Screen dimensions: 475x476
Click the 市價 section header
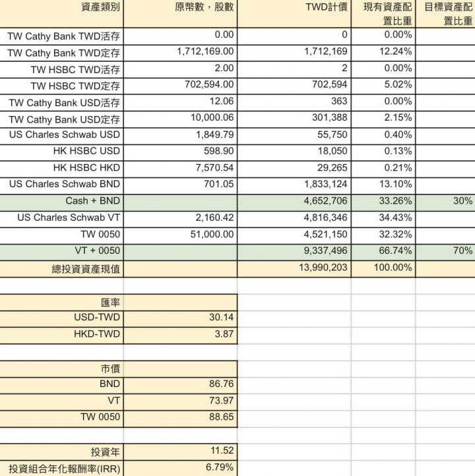[x=110, y=369]
